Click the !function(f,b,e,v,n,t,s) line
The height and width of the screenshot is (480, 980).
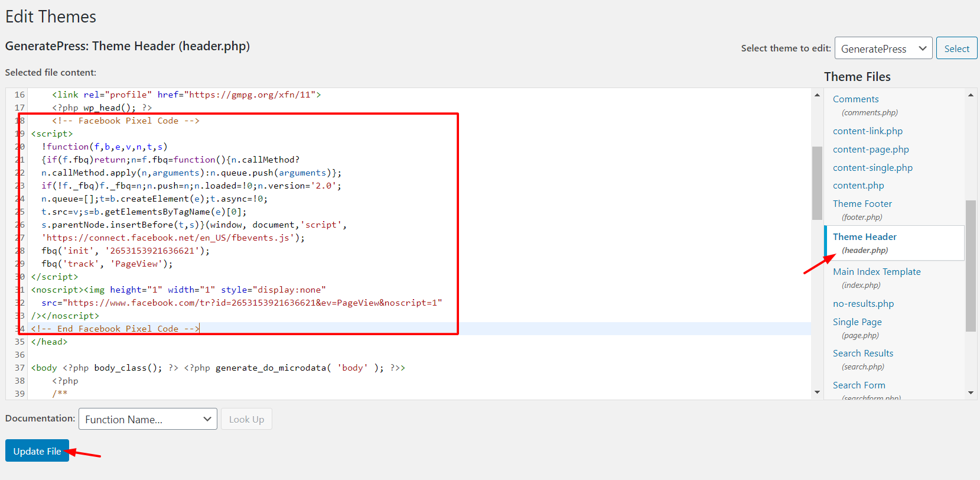coord(105,147)
